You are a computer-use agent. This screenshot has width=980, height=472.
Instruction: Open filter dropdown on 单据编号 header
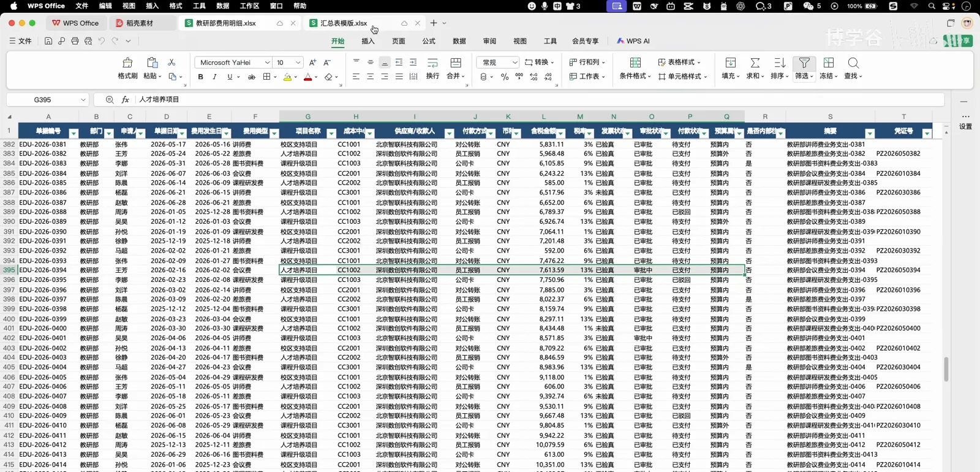[73, 134]
